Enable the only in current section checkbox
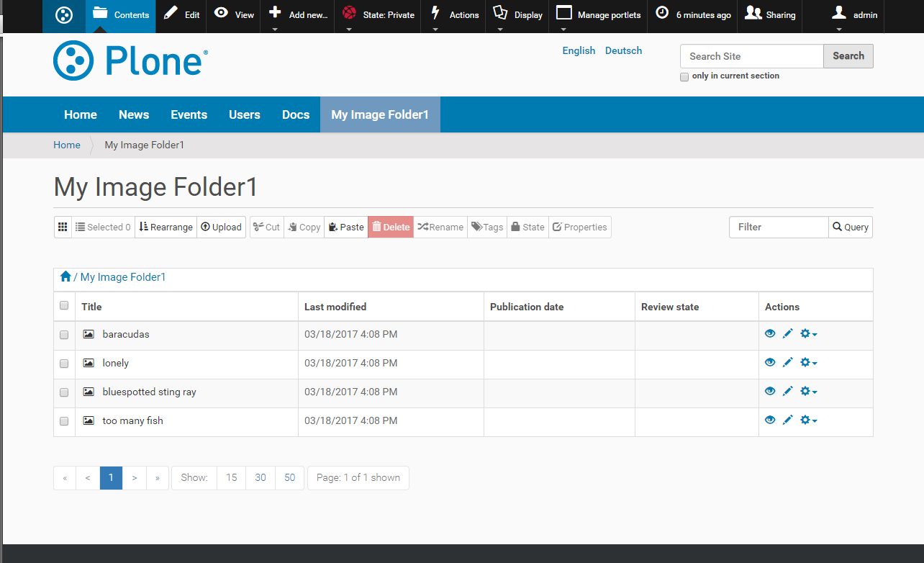Image resolution: width=924 pixels, height=563 pixels. (684, 77)
